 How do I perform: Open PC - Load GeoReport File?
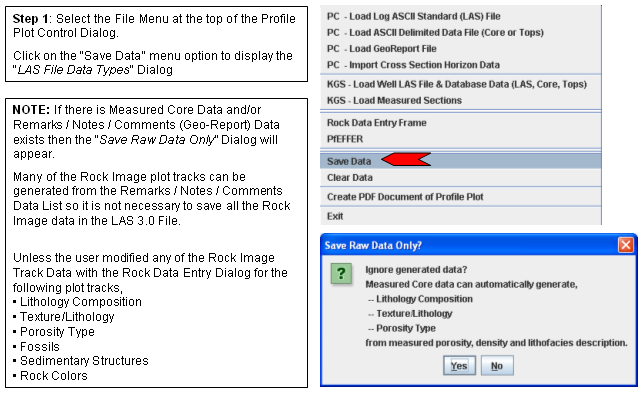[x=460, y=49]
